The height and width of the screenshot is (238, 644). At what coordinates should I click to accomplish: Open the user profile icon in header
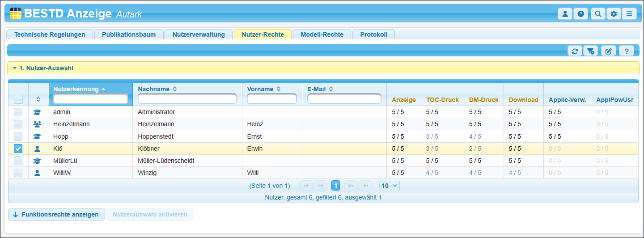[565, 14]
